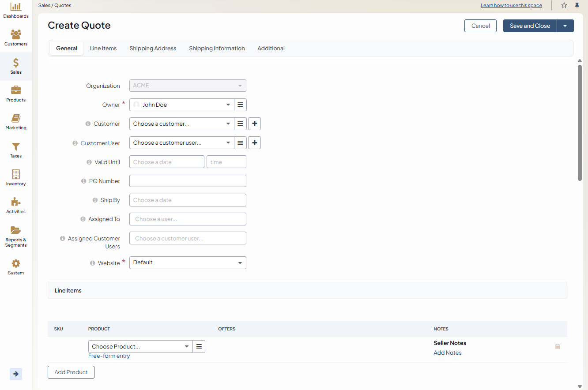
Task: Expand the sidebar with arrow button
Action: (16, 374)
